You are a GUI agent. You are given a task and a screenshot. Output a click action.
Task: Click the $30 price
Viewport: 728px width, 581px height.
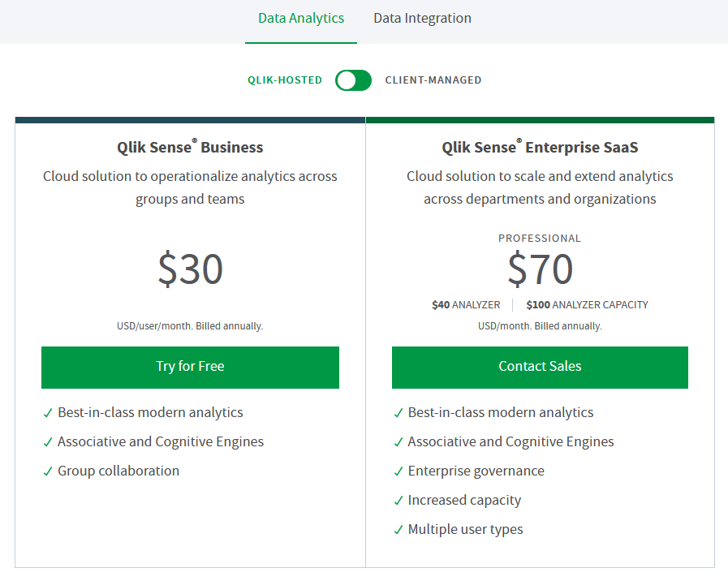coord(191,269)
